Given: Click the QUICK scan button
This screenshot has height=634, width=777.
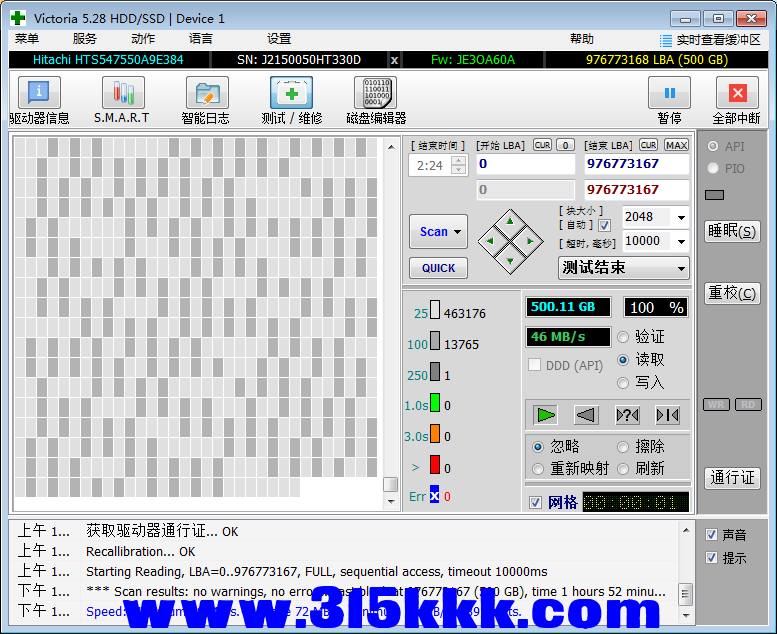Looking at the screenshot, I should 439,268.
